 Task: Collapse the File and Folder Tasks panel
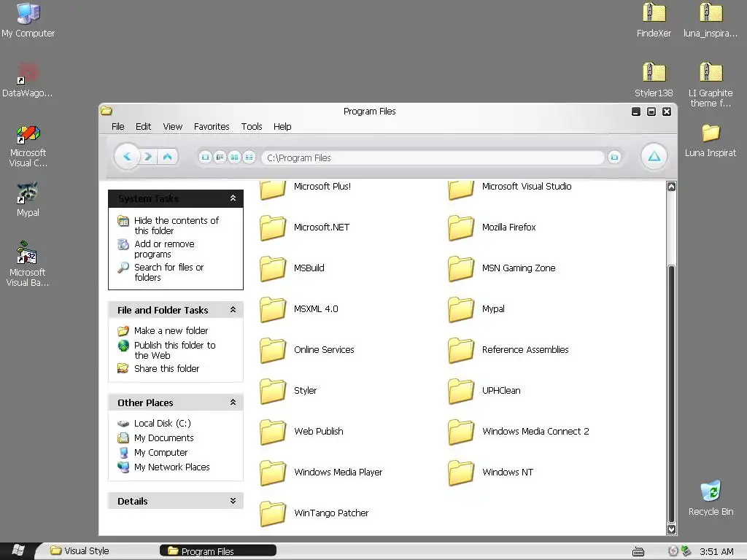click(x=233, y=309)
